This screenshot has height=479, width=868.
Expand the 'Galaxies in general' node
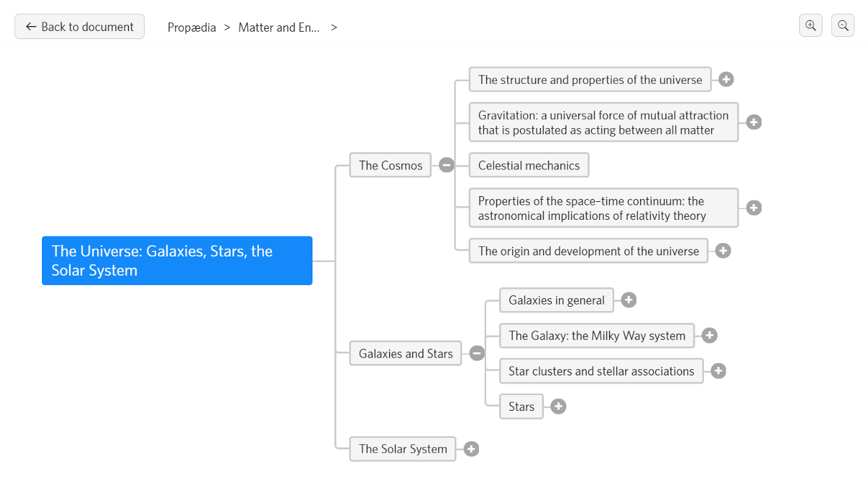[629, 300]
